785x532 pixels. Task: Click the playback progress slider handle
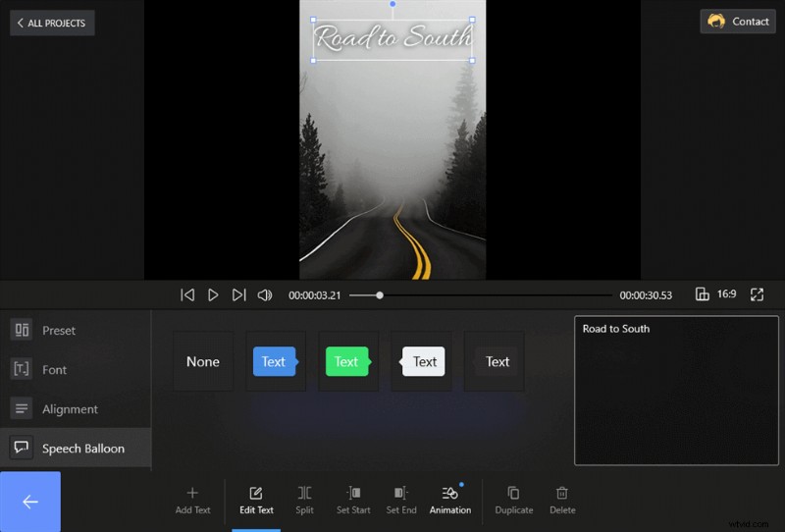pos(380,295)
